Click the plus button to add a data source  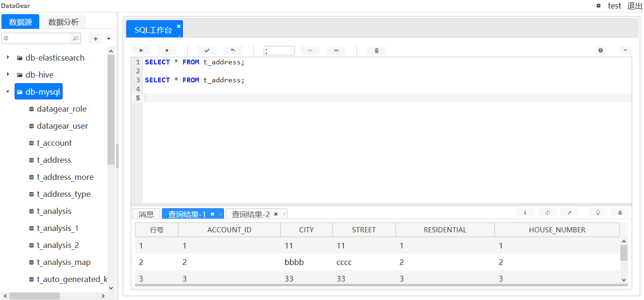[95, 39]
